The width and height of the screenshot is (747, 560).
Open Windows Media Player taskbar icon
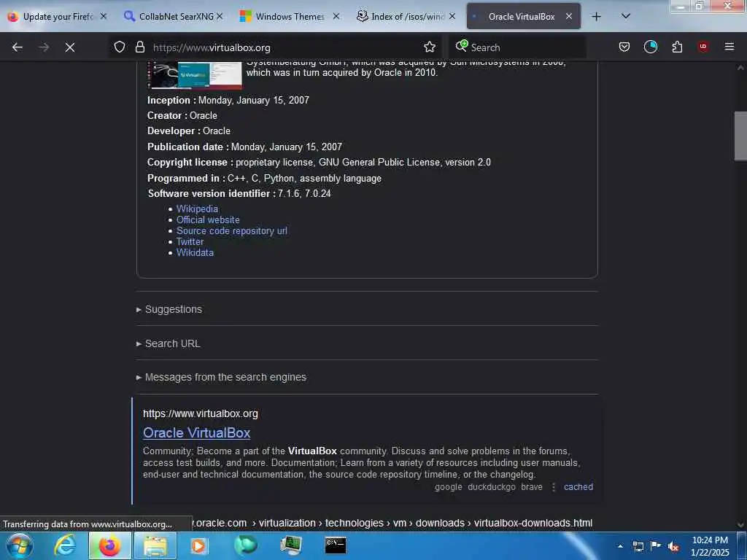pyautogui.click(x=198, y=545)
